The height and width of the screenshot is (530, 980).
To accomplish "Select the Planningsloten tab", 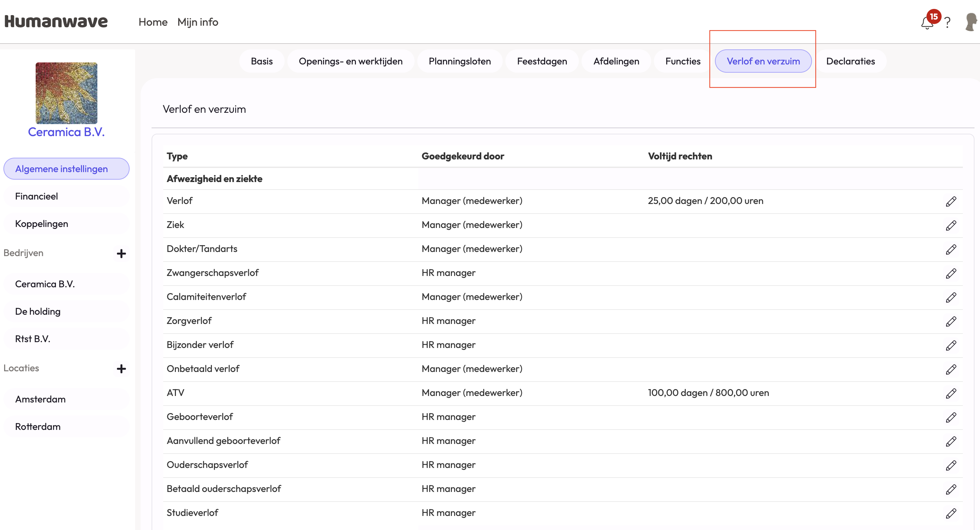I will click(x=459, y=61).
